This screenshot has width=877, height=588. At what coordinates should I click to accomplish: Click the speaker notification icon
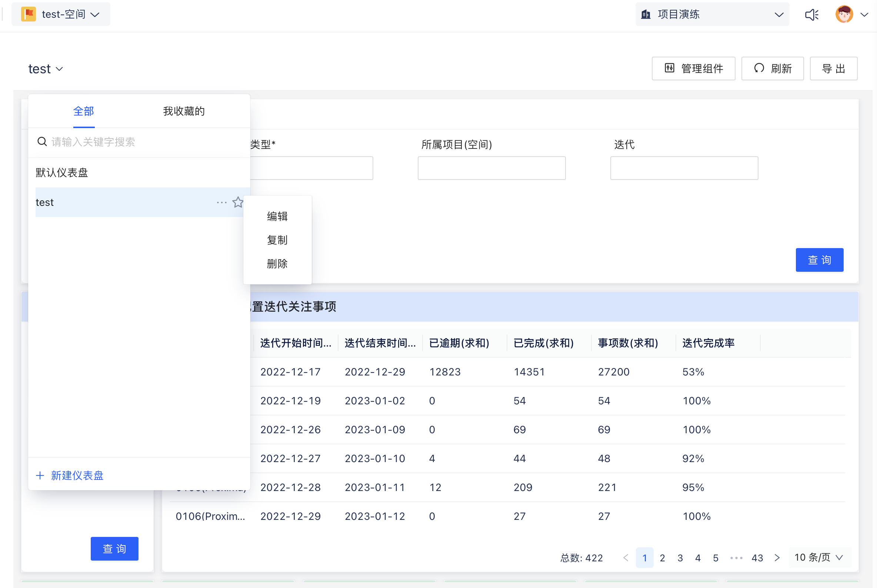point(811,15)
